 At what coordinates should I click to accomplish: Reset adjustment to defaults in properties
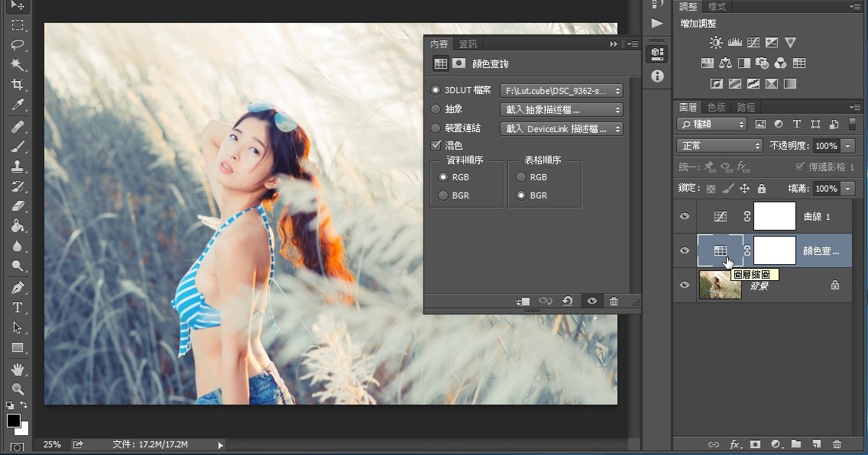(x=568, y=302)
